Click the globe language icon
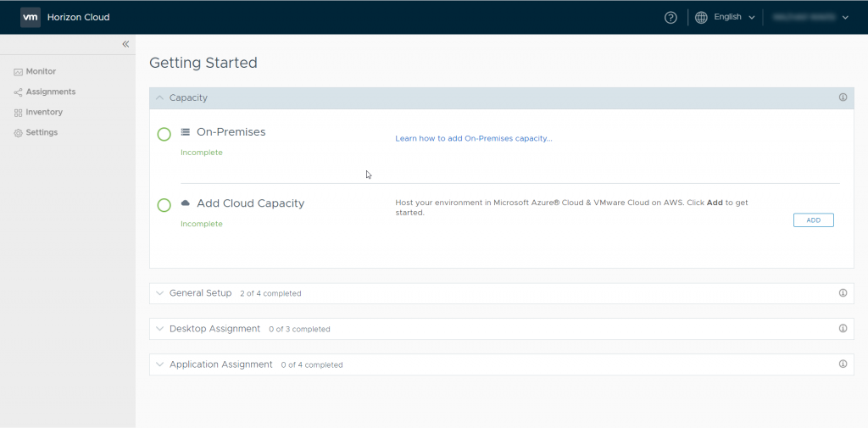868x428 pixels. [701, 18]
